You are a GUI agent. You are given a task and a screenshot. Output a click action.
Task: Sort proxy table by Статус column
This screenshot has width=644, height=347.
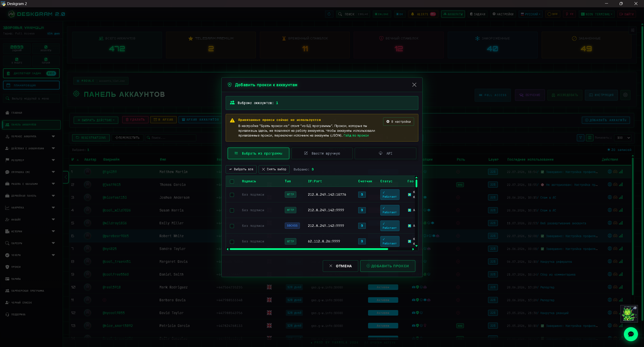[x=386, y=182]
